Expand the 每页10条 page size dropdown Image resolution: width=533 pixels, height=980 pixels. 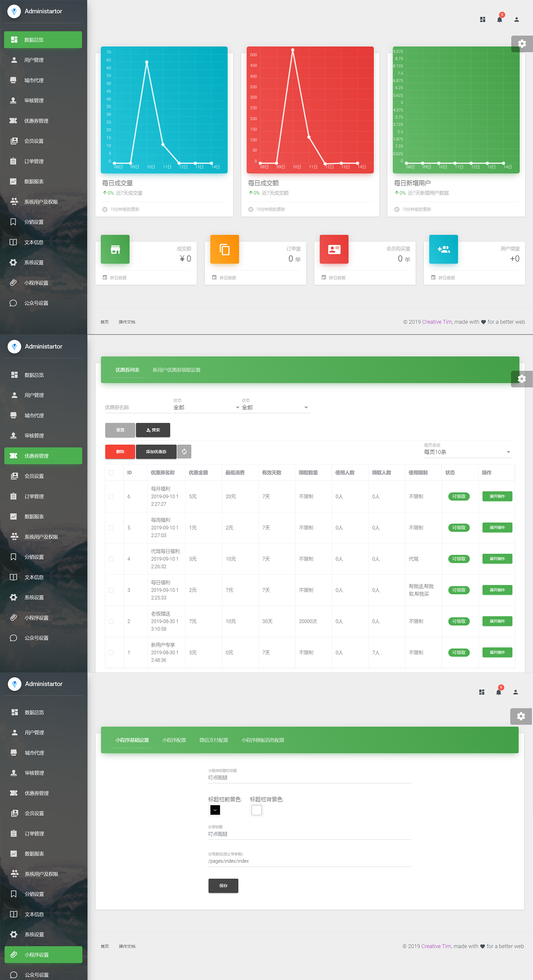[467, 452]
